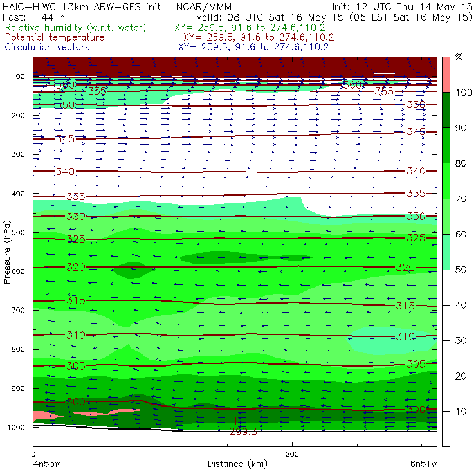Click the left-side 310 contour label
This screenshot has height=476, width=476.
[x=76, y=335]
